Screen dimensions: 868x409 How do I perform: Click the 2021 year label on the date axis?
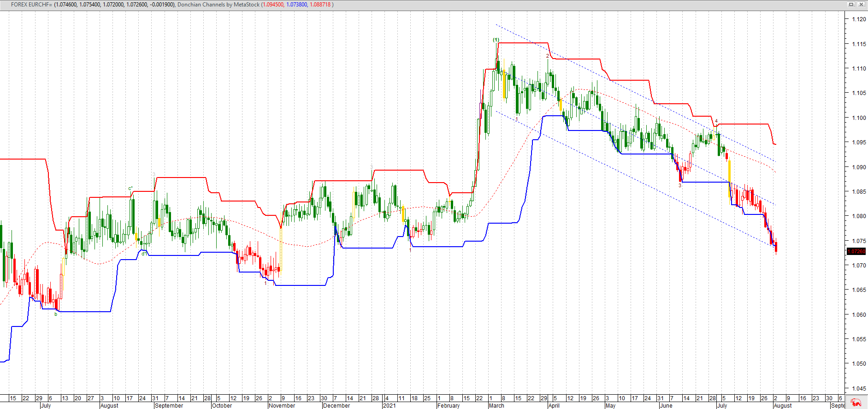click(389, 406)
